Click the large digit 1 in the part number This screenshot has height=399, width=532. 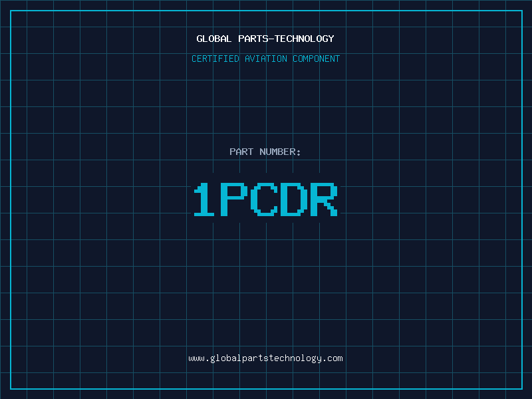pyautogui.click(x=204, y=199)
